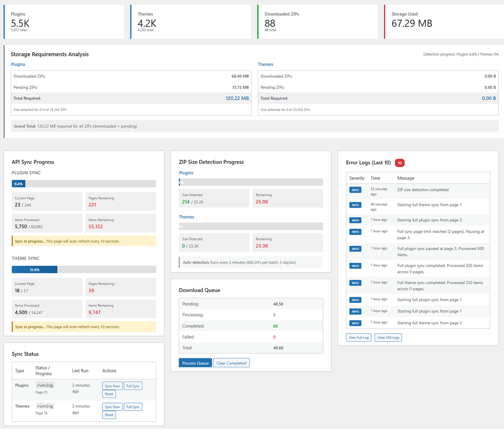The image size is (504, 429).
Task: Click the Detection progress text at top right
Action: [461, 54]
